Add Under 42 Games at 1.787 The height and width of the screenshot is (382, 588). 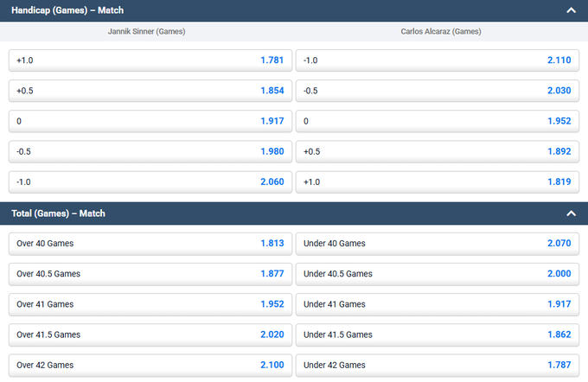point(437,365)
